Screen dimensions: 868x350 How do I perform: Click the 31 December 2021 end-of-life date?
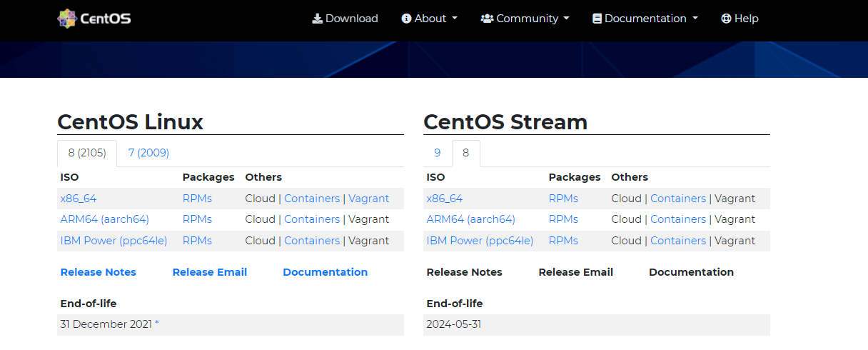(x=106, y=324)
